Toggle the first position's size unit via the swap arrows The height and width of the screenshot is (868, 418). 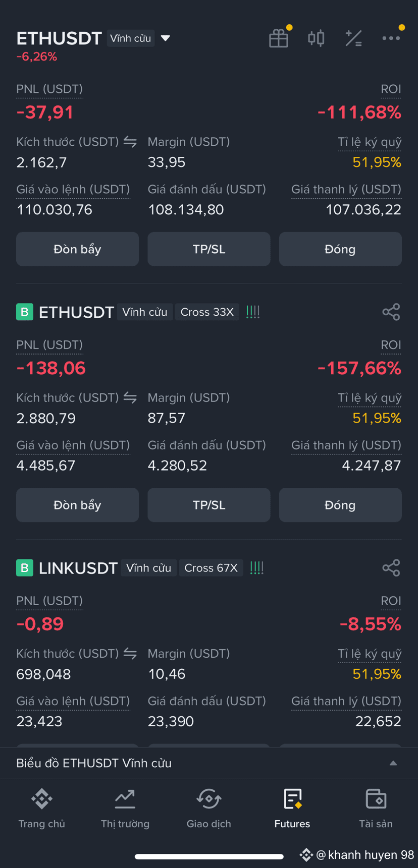click(x=130, y=142)
